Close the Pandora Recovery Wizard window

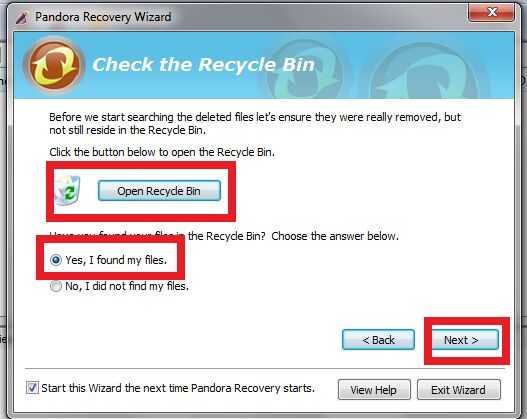pyautogui.click(x=491, y=12)
